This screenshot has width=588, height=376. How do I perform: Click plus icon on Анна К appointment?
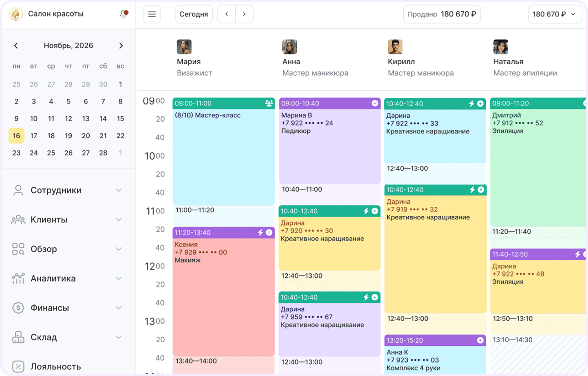(480, 340)
